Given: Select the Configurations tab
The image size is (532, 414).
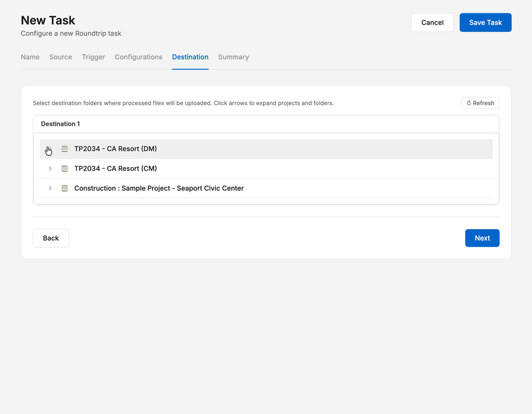Looking at the screenshot, I should tap(138, 57).
